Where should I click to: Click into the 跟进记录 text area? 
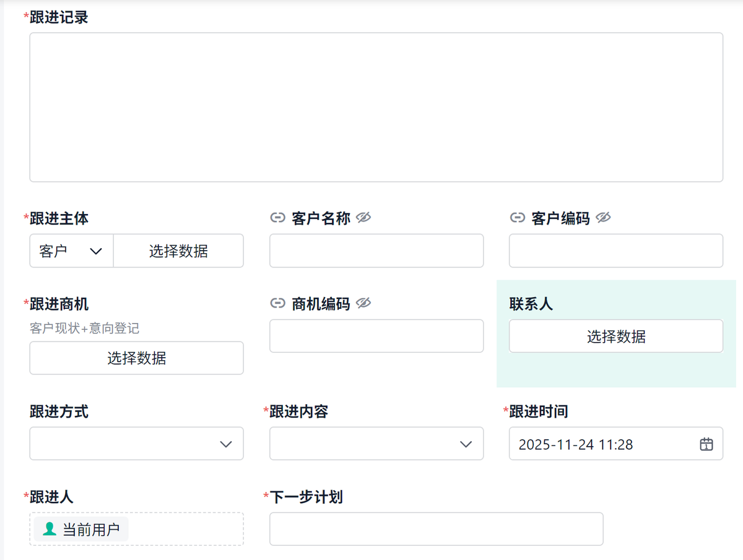coord(376,107)
